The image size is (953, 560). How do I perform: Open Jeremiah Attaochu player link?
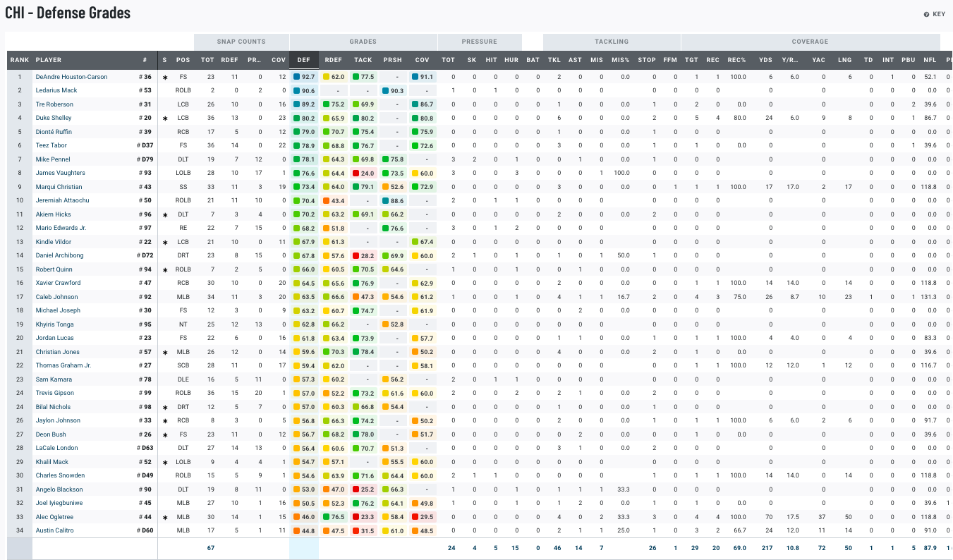pos(62,200)
